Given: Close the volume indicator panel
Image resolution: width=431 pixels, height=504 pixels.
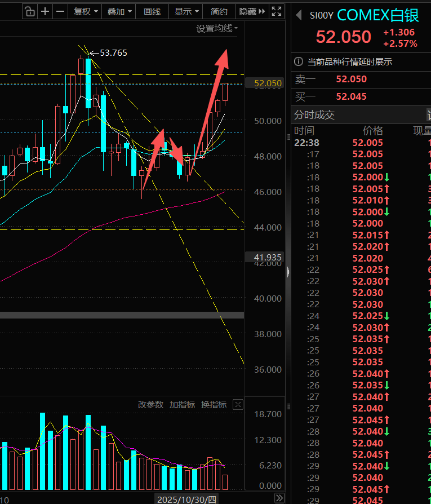Looking at the screenshot, I should pyautogui.click(x=238, y=404).
